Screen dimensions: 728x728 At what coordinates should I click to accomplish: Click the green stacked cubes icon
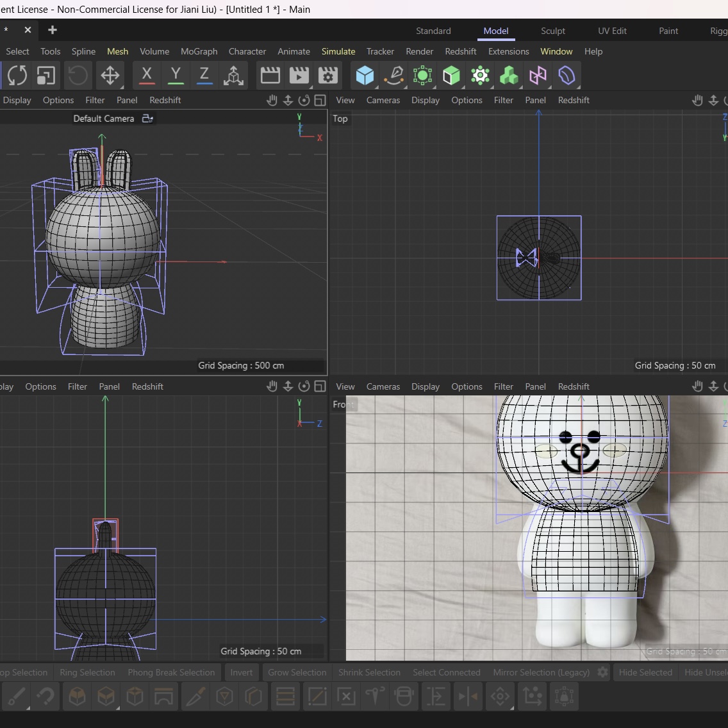point(509,75)
